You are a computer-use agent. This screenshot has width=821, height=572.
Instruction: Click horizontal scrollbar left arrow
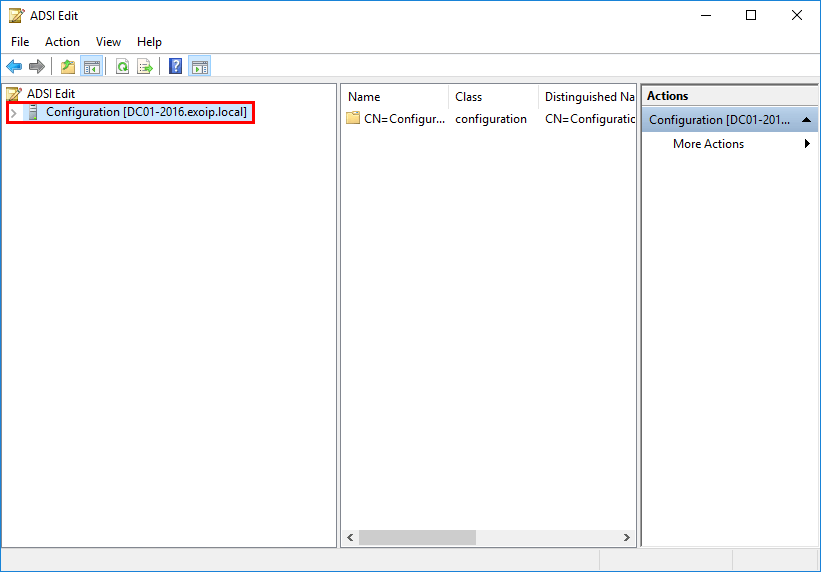pyautogui.click(x=350, y=537)
